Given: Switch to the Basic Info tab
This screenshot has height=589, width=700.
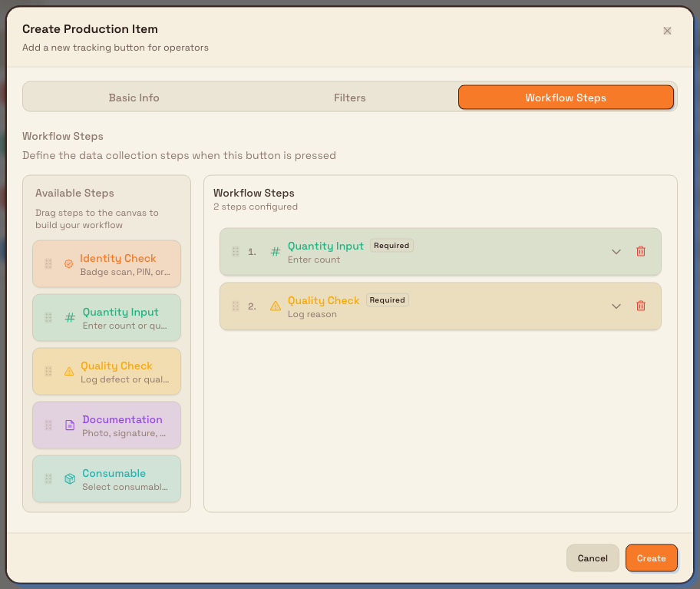Looking at the screenshot, I should tap(134, 98).
